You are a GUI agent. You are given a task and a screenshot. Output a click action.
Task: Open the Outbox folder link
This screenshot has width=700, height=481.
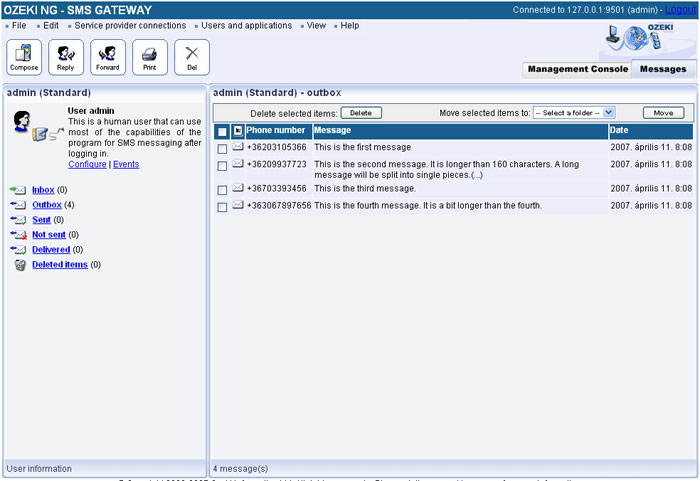point(47,205)
